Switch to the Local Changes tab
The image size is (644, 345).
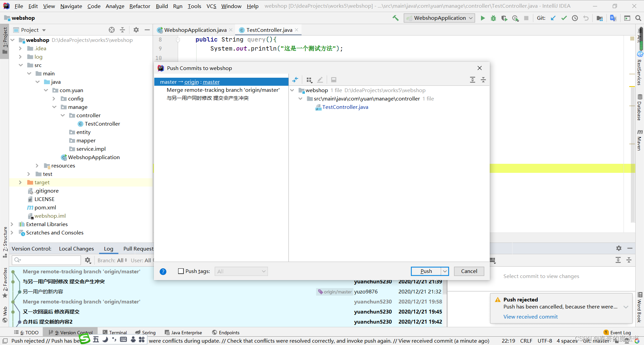76,249
